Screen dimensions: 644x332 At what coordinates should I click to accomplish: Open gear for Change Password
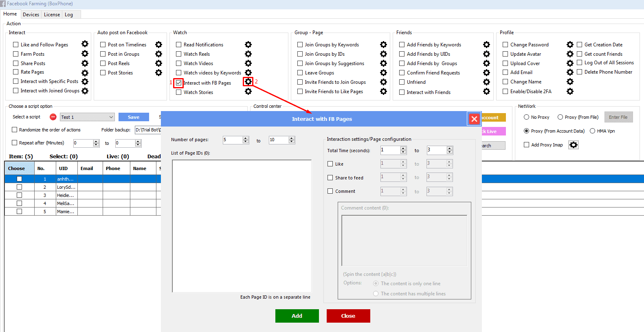[x=570, y=44]
